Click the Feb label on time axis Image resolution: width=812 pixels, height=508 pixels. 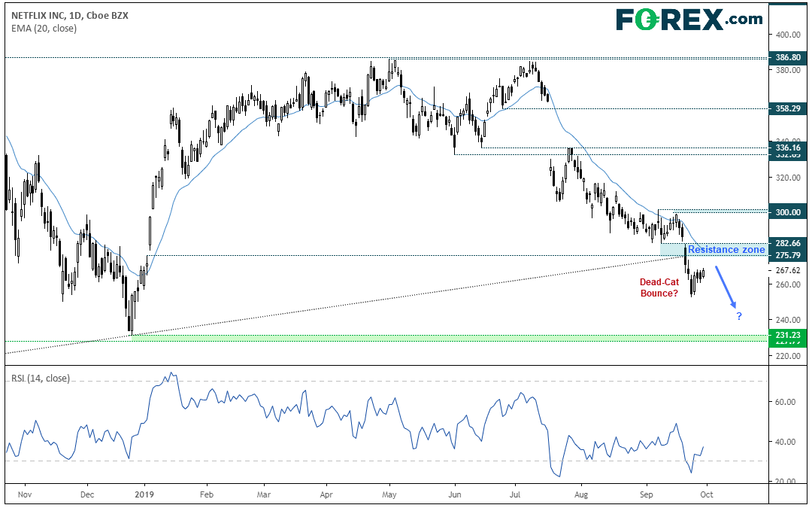(207, 494)
